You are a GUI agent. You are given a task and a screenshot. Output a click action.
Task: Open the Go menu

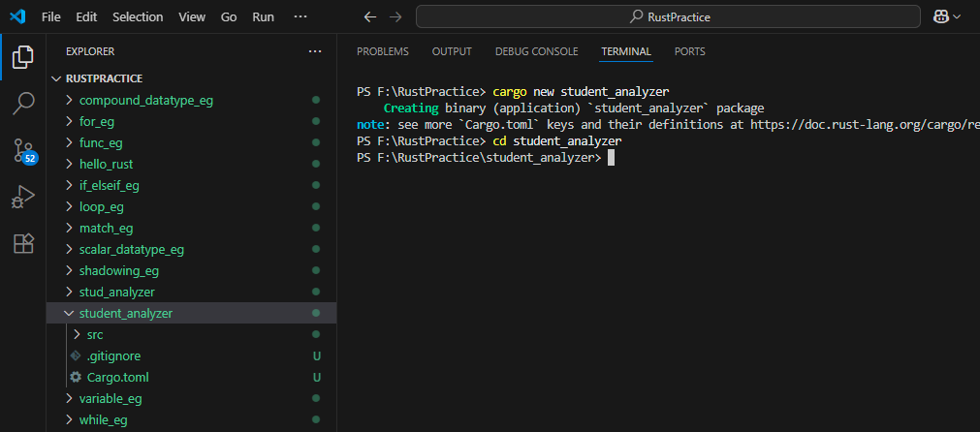[x=229, y=16]
